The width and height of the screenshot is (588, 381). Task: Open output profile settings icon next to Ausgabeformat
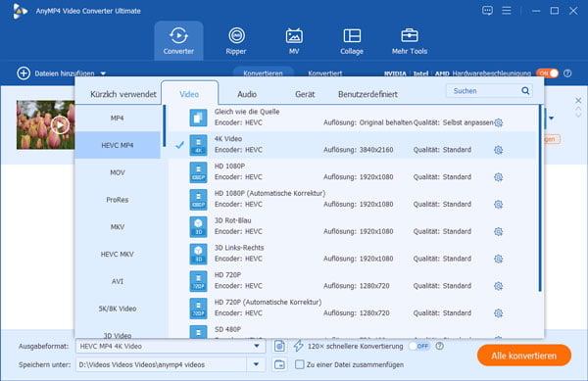click(279, 346)
